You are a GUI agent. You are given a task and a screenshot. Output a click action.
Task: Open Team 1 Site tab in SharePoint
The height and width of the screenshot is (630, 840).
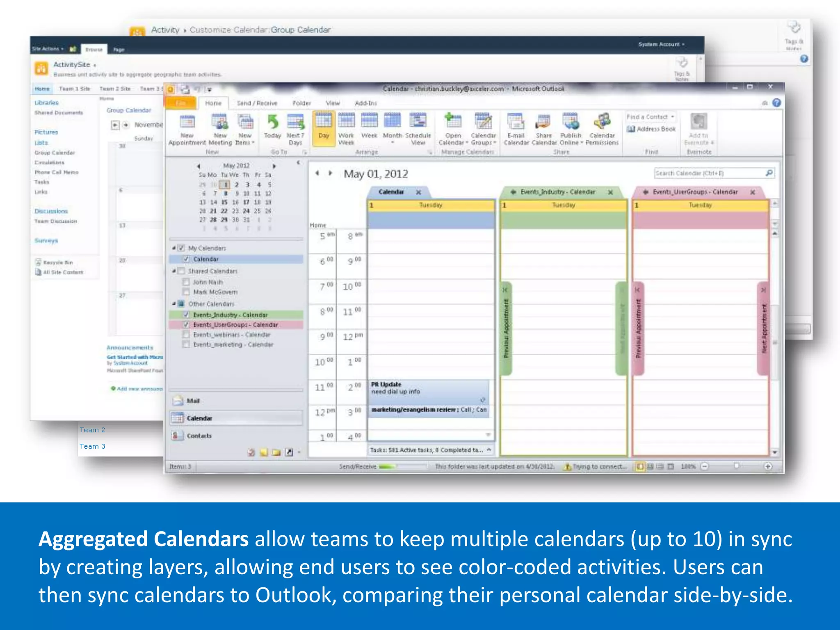pyautogui.click(x=75, y=89)
